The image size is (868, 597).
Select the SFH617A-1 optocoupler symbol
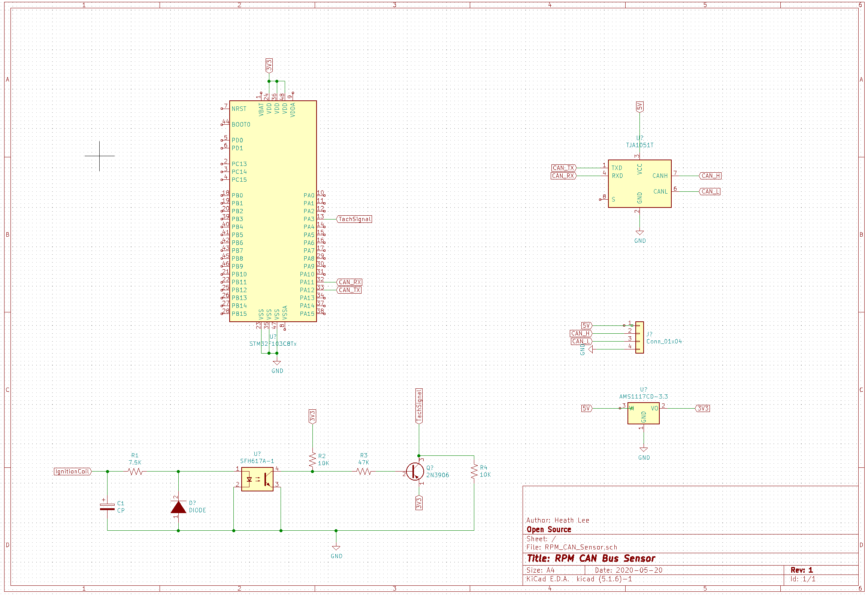click(257, 479)
